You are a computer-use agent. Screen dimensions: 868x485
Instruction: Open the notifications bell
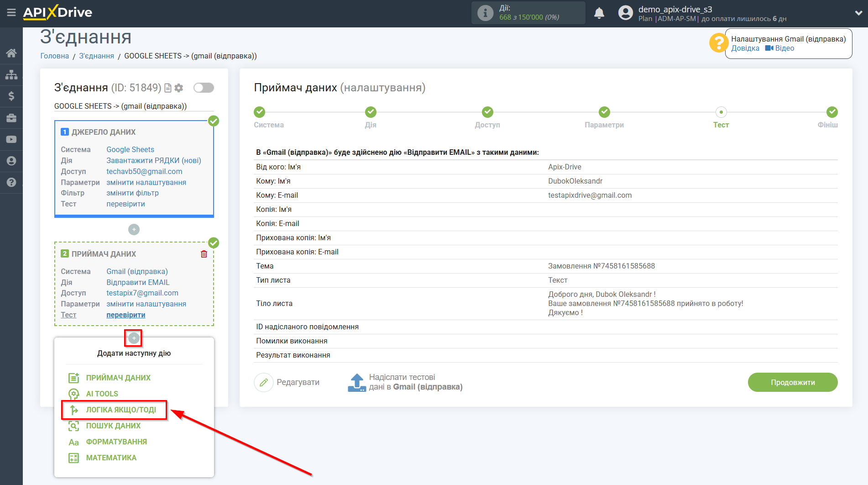(x=599, y=13)
